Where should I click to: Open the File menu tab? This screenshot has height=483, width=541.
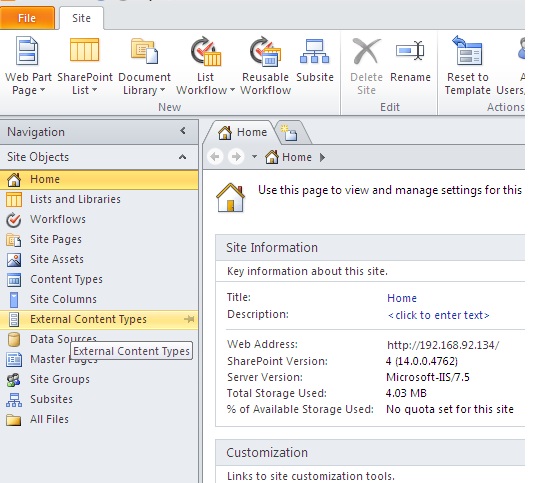pos(27,18)
